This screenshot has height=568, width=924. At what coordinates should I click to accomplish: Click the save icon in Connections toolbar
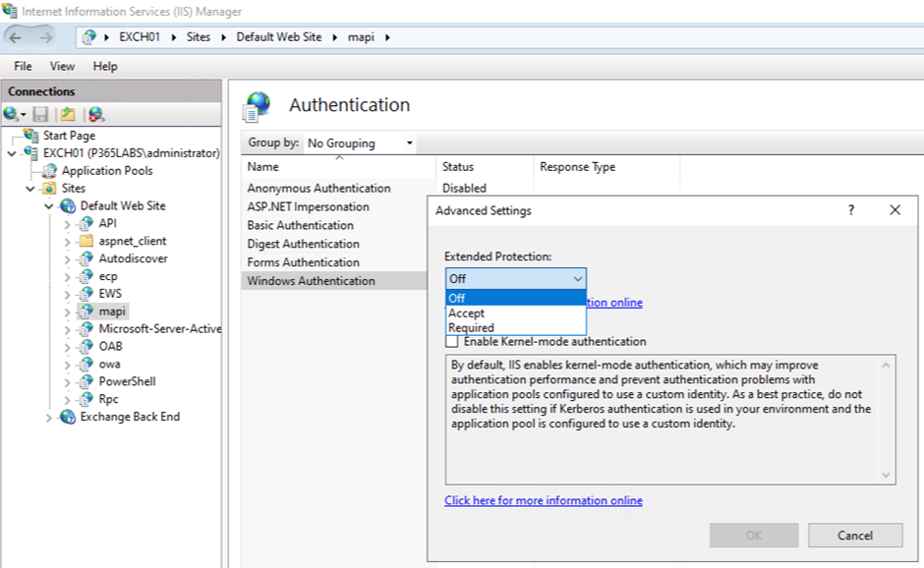click(40, 114)
